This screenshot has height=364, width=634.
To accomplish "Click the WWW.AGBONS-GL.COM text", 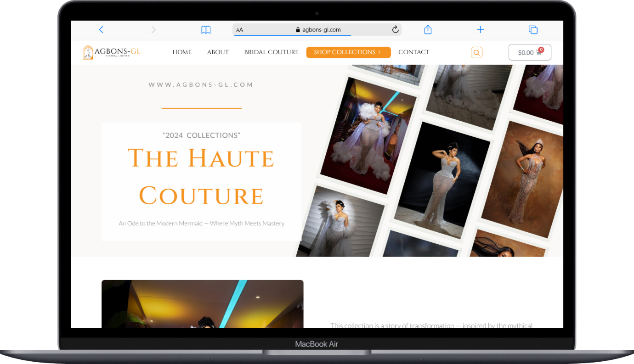I will 201,85.
